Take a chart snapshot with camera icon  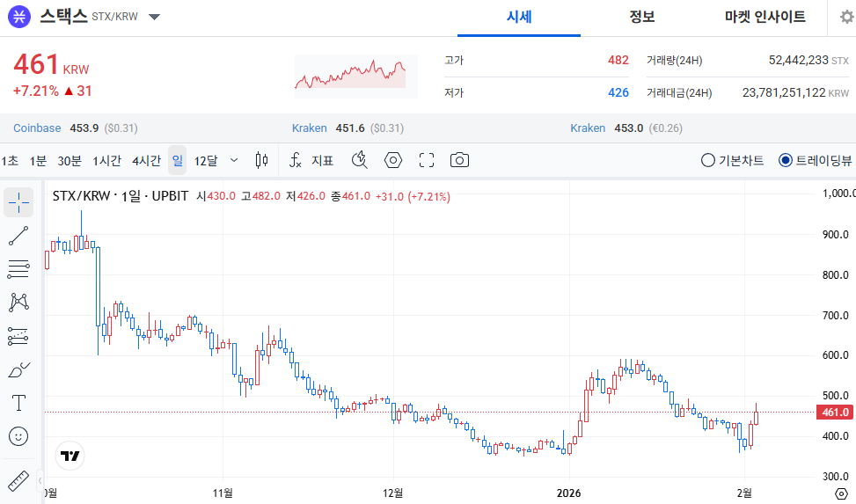pos(459,160)
